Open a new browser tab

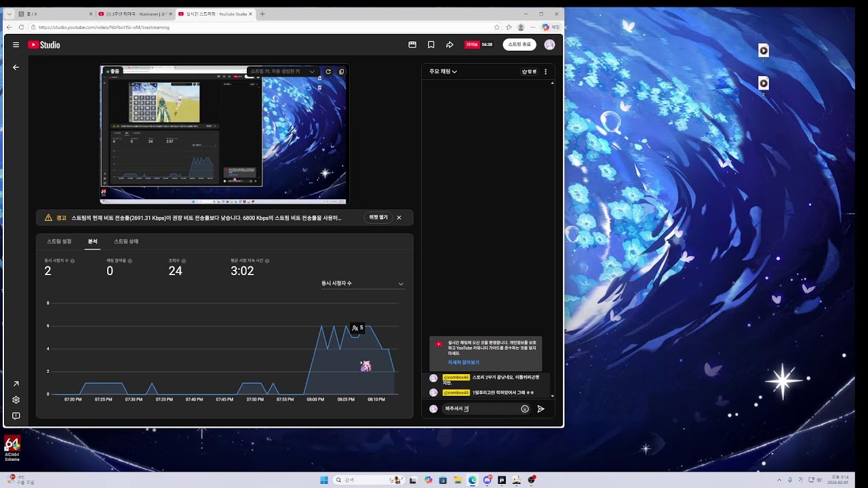tap(262, 14)
